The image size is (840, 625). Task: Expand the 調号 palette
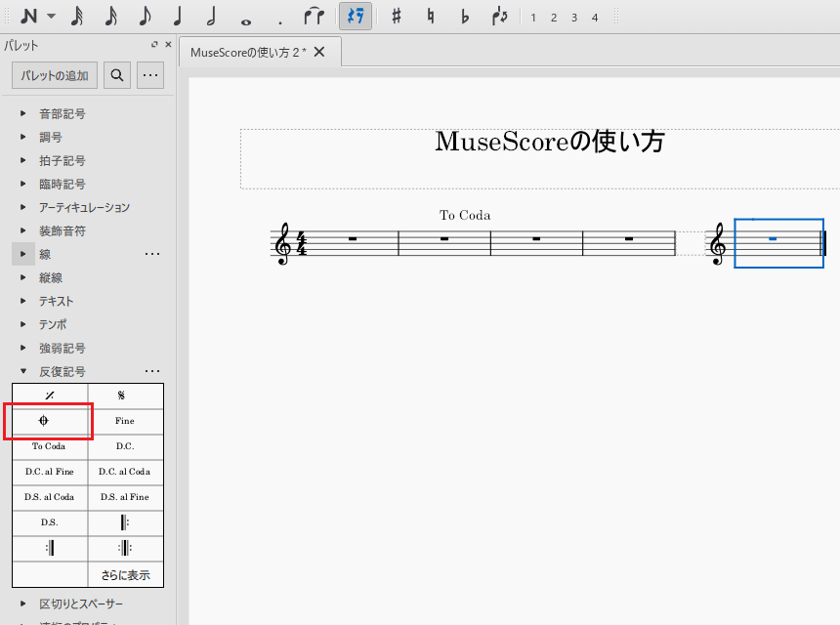[23, 137]
